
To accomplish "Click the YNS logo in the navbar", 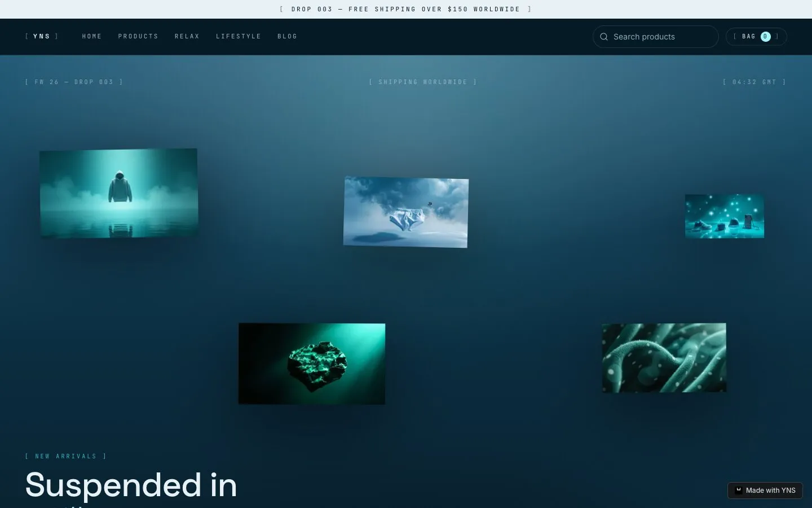I will [42, 36].
